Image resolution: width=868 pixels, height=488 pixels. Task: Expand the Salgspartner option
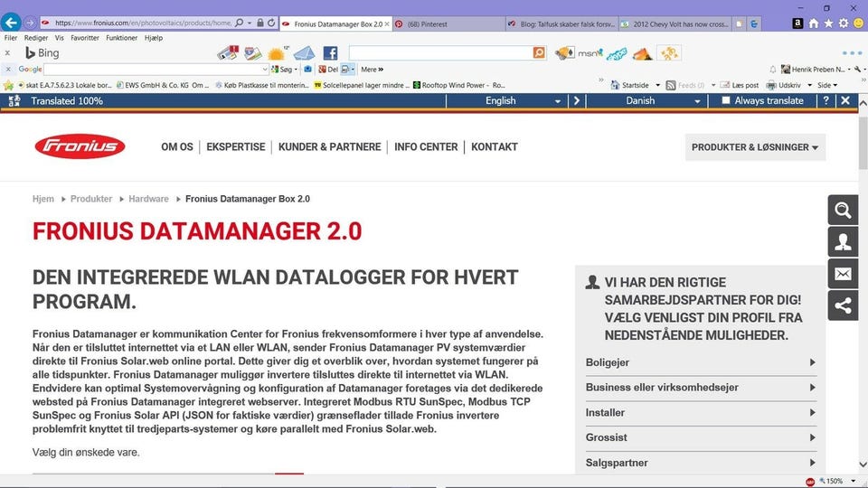[x=700, y=463]
